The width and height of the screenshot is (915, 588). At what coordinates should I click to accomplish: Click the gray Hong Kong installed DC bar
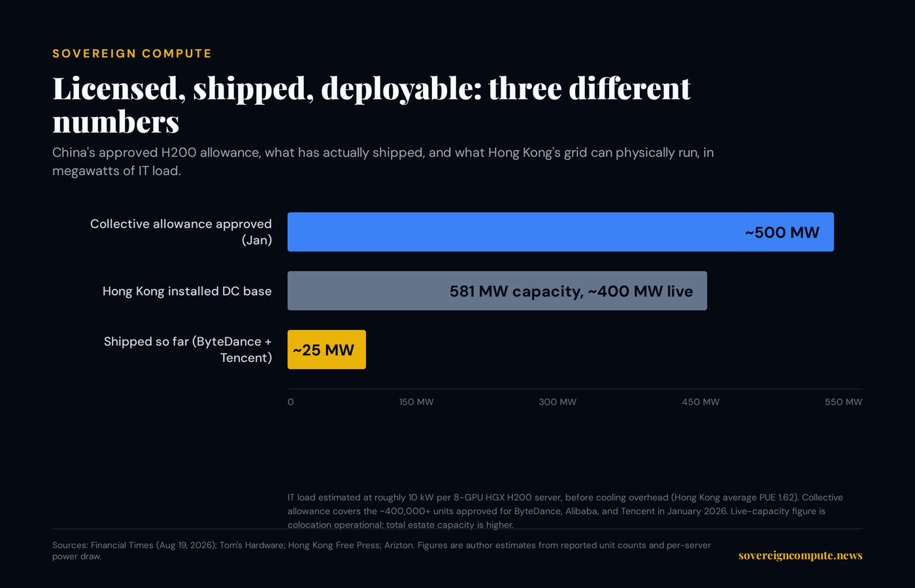[x=497, y=291]
